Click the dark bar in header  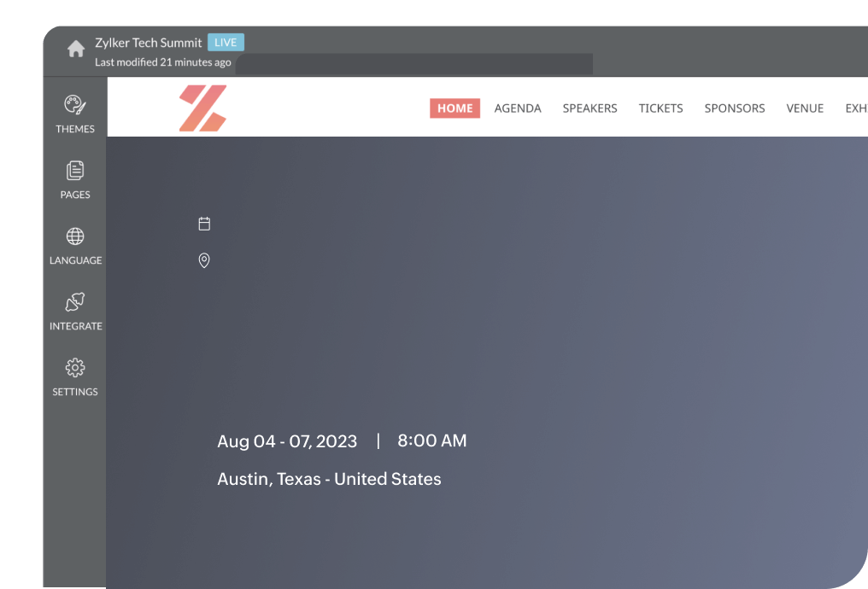click(x=414, y=64)
